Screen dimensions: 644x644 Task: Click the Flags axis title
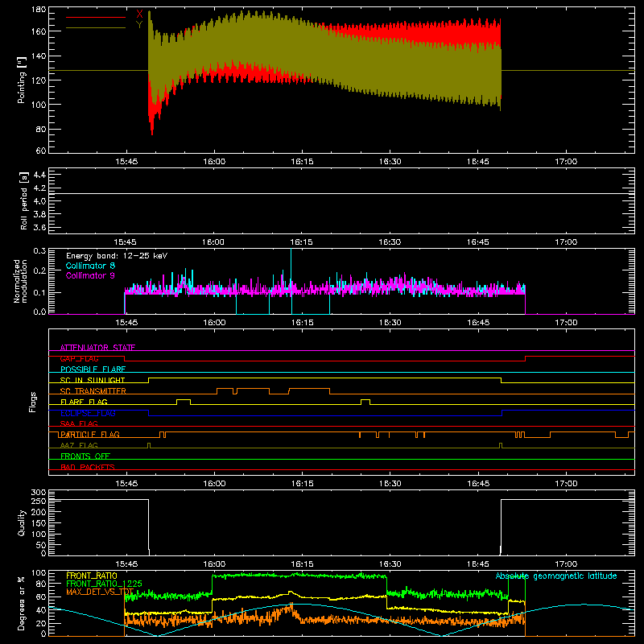(33, 402)
